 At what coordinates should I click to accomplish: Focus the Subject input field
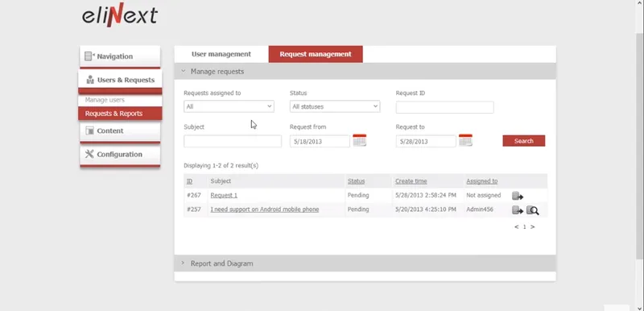click(233, 141)
